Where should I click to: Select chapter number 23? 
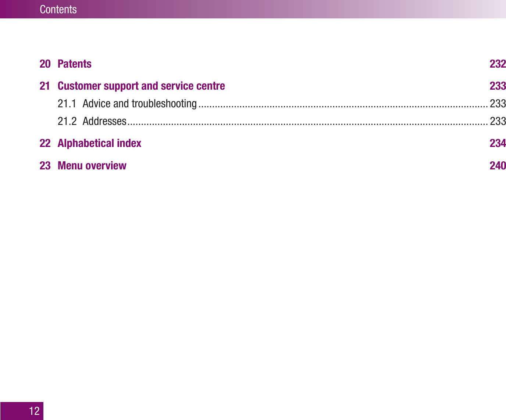pos(45,166)
